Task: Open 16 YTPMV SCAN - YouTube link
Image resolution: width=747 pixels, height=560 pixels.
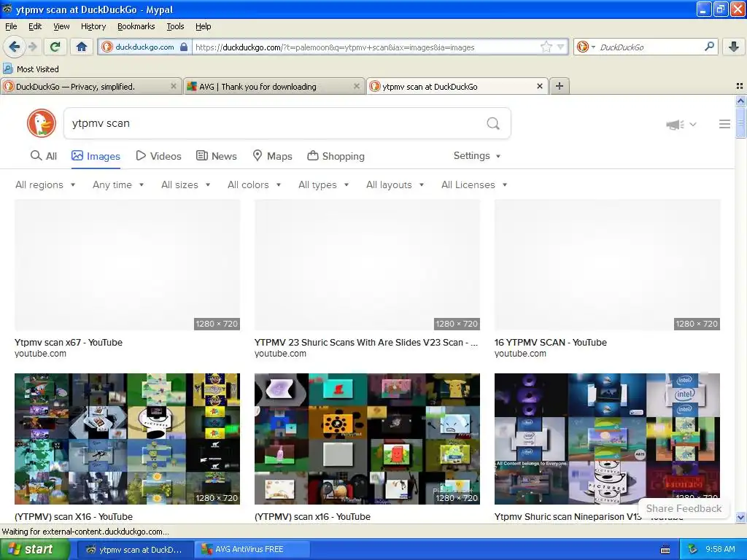Action: (x=550, y=343)
